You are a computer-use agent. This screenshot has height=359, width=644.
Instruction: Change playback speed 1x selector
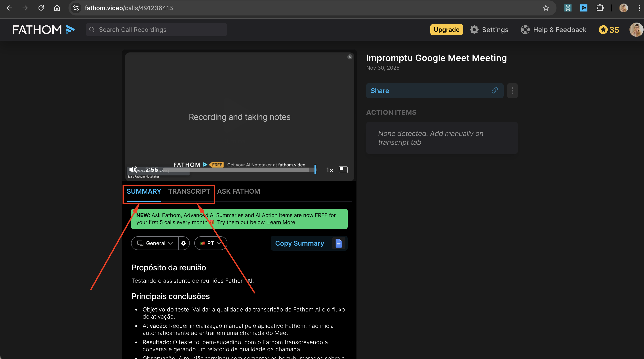(330, 170)
